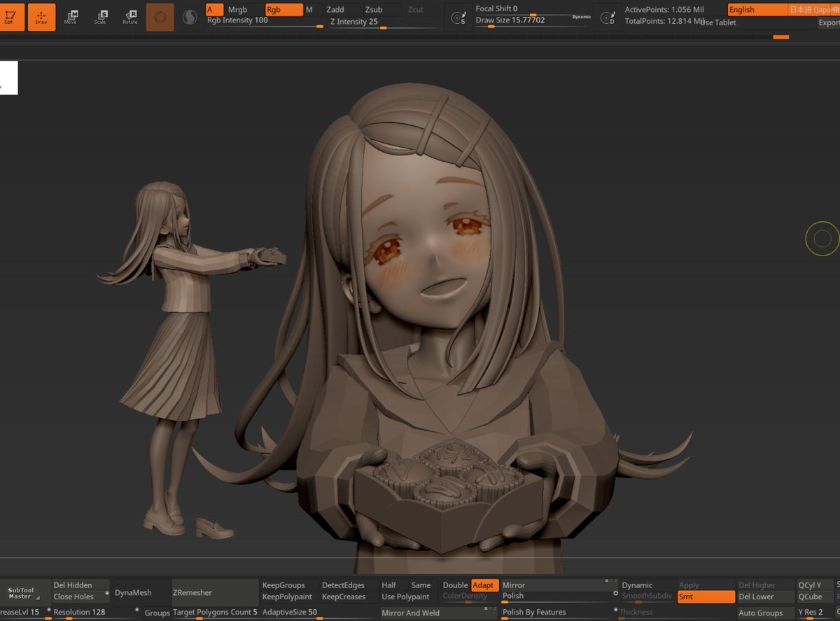Image resolution: width=840 pixels, height=621 pixels.
Task: Click Close Holes button
Action: tap(81, 597)
